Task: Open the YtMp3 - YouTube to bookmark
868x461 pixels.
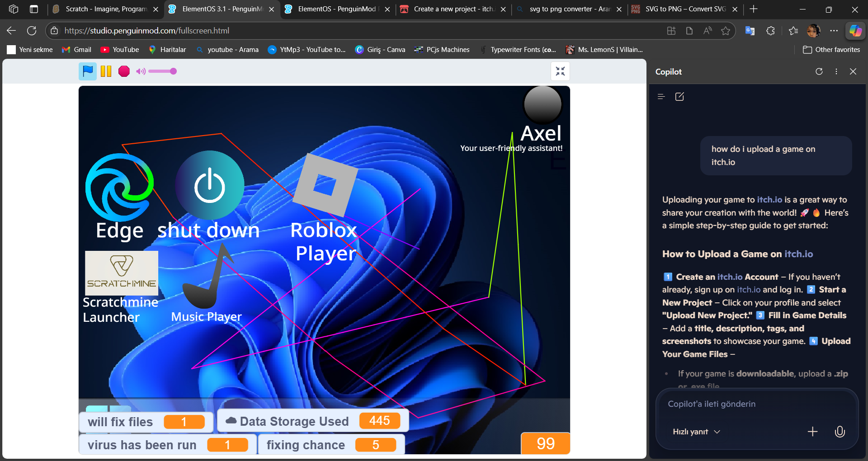Action: 307,50
